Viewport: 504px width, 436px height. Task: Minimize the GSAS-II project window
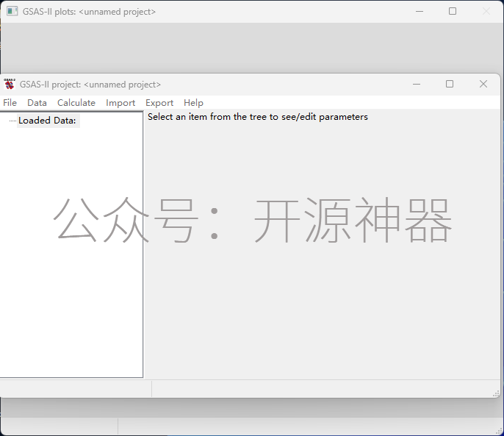point(417,84)
